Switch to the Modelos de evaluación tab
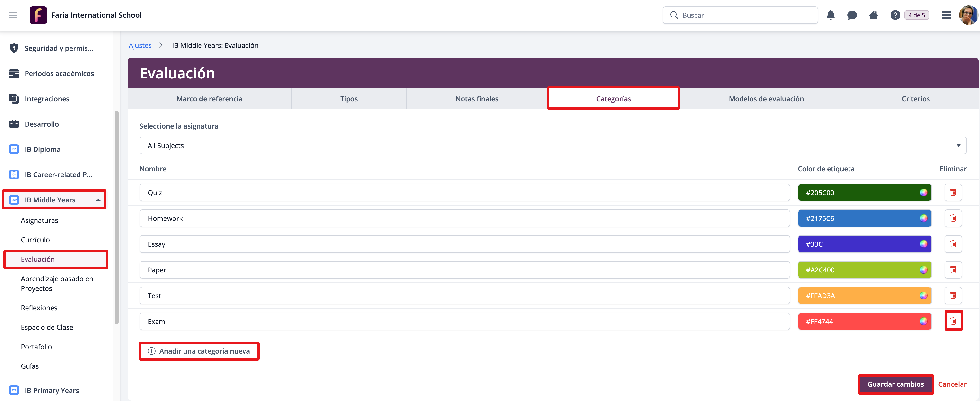 click(x=766, y=99)
